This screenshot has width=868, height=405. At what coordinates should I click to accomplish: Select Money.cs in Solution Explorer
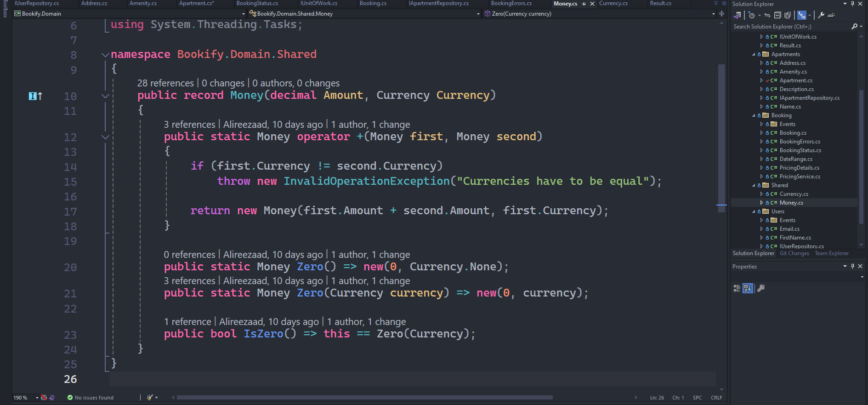(x=791, y=203)
